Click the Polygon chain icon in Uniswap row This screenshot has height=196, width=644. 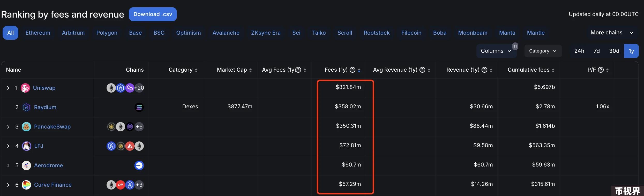pyautogui.click(x=130, y=88)
